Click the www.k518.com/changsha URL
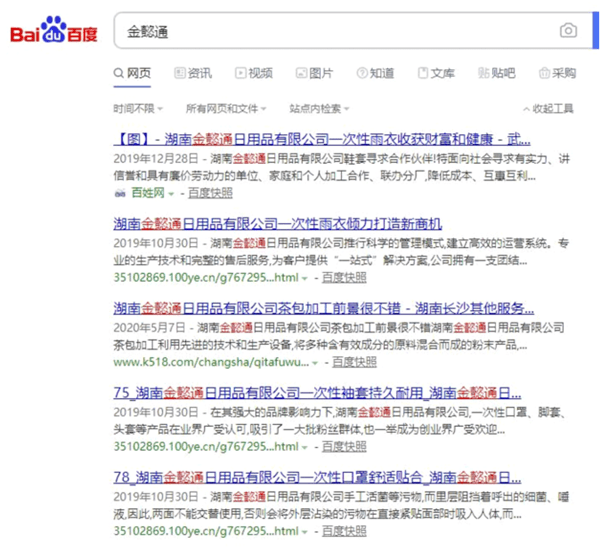This screenshot has height=551, width=600. tap(211, 362)
